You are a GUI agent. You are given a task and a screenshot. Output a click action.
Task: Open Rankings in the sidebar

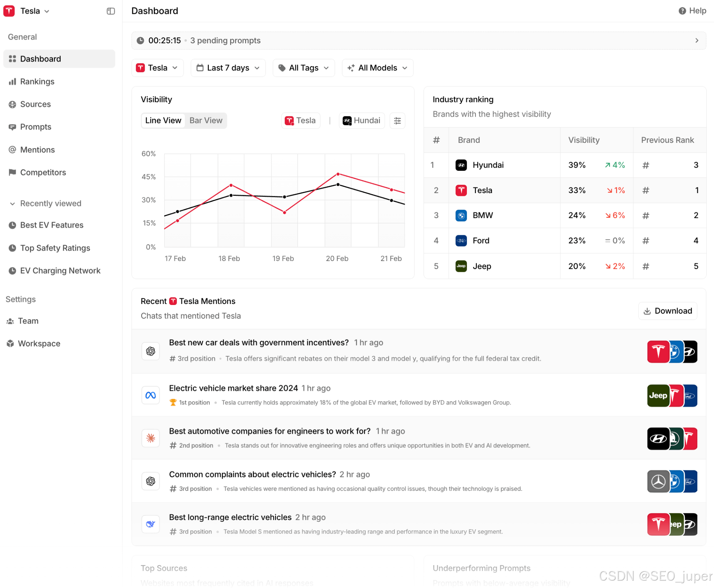tap(37, 82)
